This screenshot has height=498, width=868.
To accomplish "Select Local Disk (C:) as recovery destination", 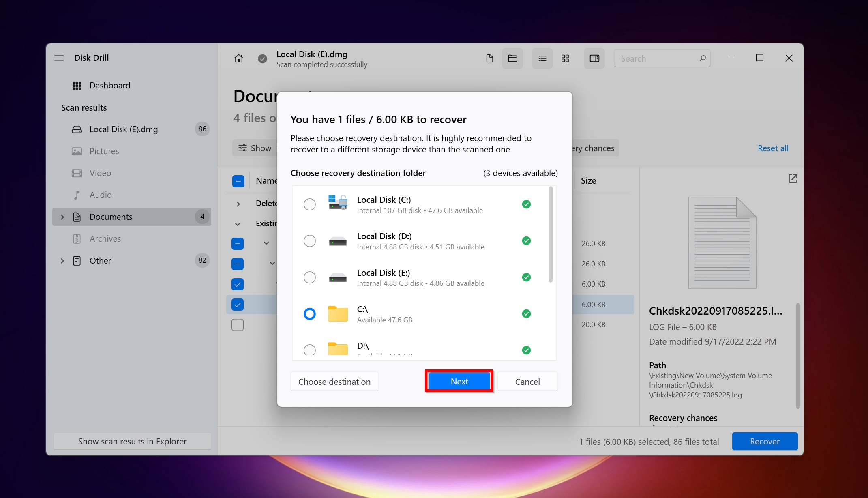I will click(x=309, y=204).
